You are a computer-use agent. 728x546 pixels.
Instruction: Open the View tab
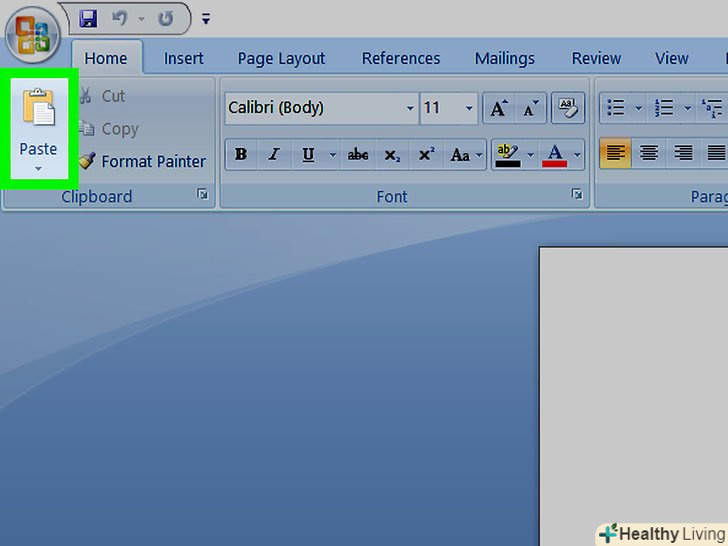click(671, 58)
